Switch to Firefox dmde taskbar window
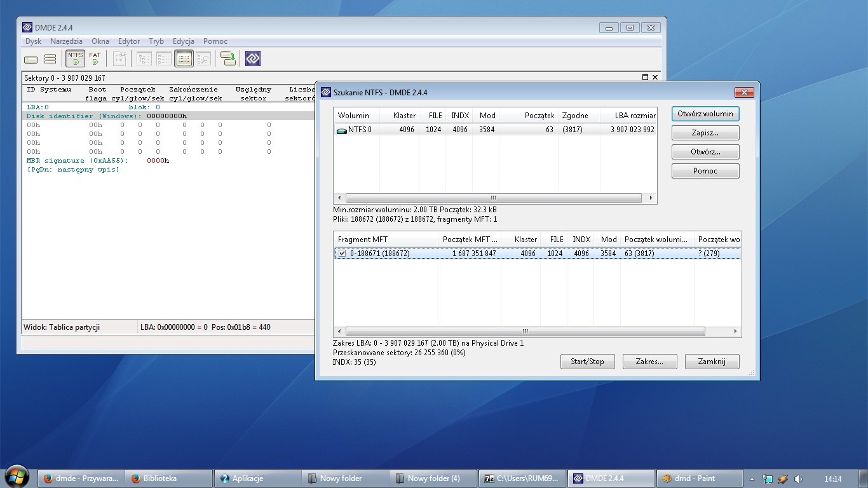868x488 pixels. click(81, 478)
